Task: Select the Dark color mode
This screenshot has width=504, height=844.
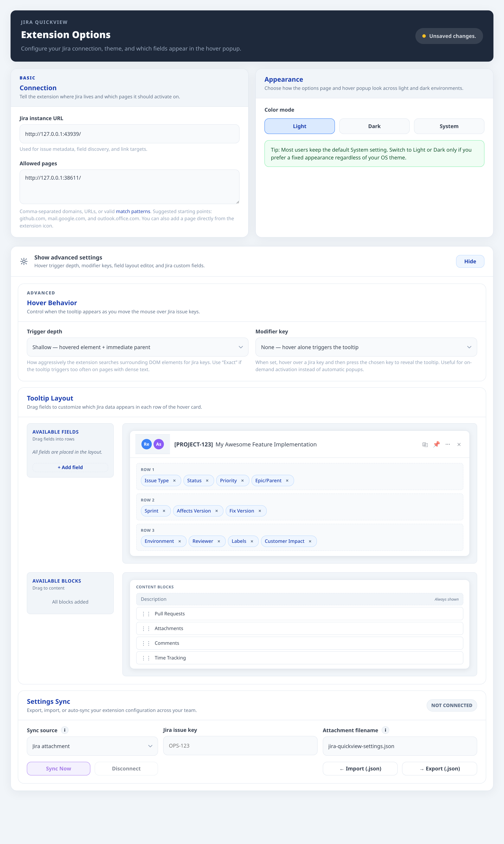Action: tap(374, 126)
